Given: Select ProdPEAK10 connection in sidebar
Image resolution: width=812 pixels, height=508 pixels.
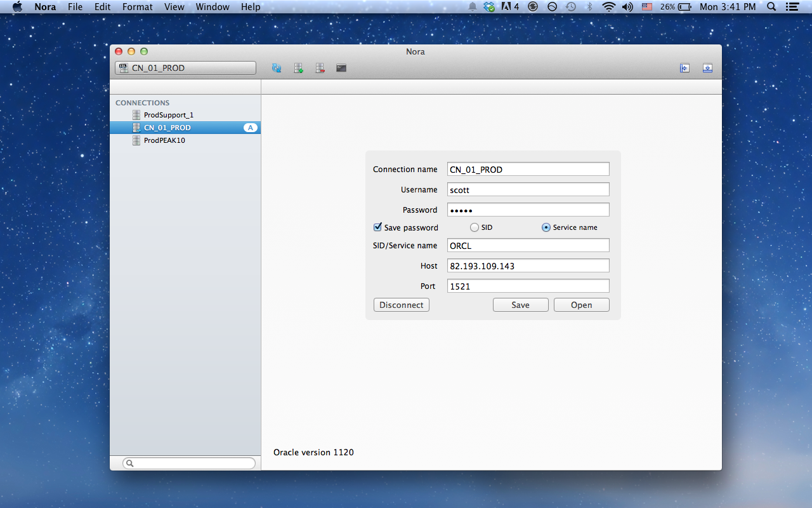Looking at the screenshot, I should (185, 140).
